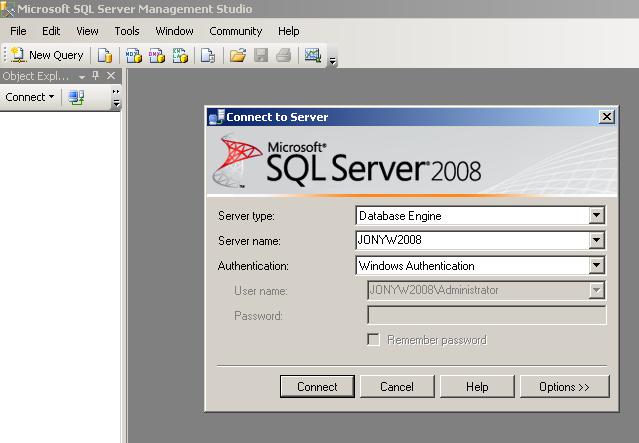Click the SQL Server 2008 logo banner
The height and width of the screenshot is (443, 639).
tap(412, 161)
